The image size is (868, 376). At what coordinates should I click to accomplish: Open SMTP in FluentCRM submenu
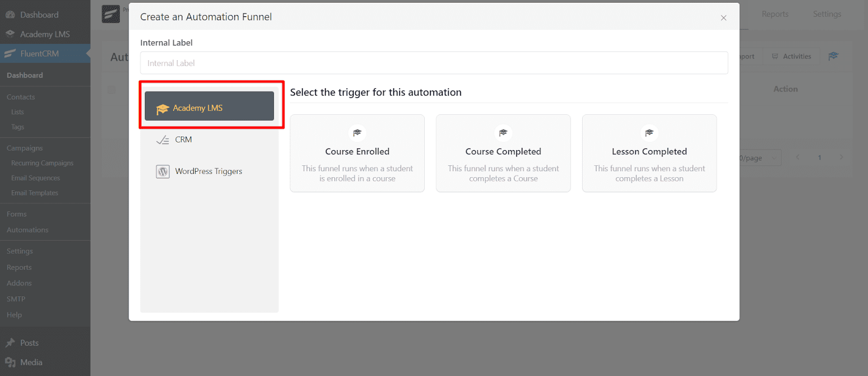pos(16,299)
